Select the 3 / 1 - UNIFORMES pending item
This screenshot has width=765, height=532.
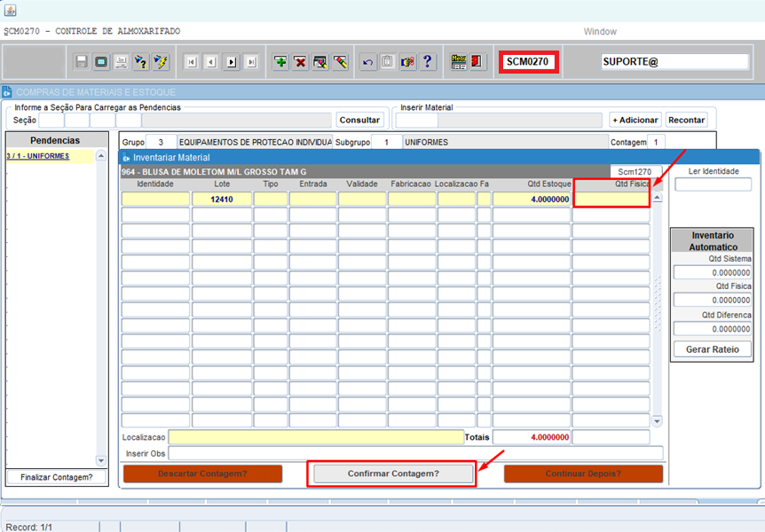pyautogui.click(x=38, y=156)
